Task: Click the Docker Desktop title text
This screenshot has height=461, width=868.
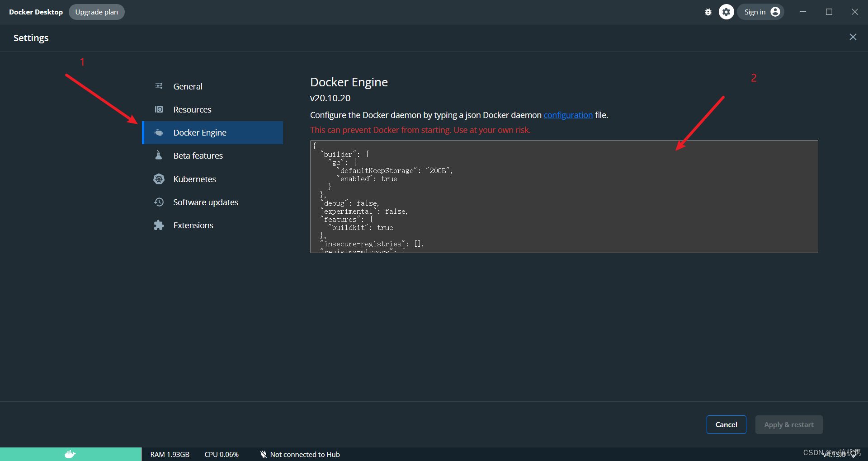Action: pyautogui.click(x=36, y=12)
